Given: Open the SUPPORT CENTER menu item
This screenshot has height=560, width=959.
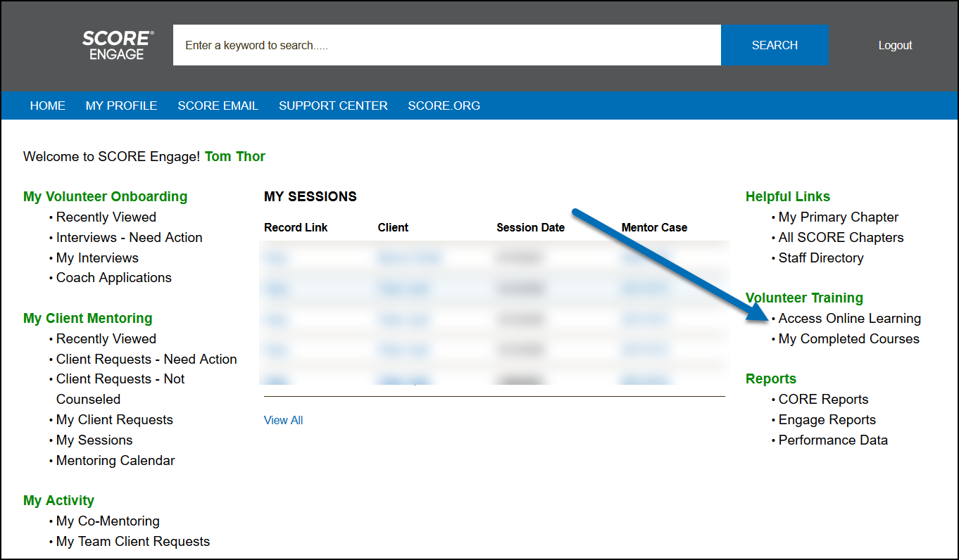Looking at the screenshot, I should coord(333,106).
